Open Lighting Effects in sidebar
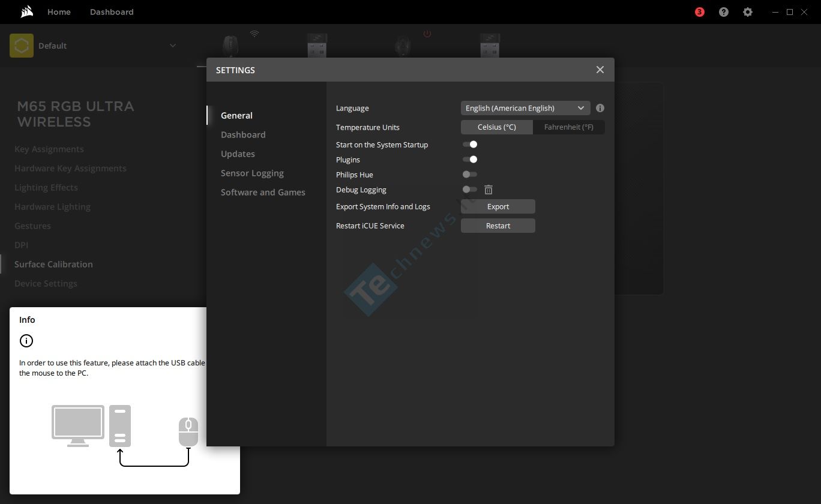Image resolution: width=821 pixels, height=504 pixels. 46,187
